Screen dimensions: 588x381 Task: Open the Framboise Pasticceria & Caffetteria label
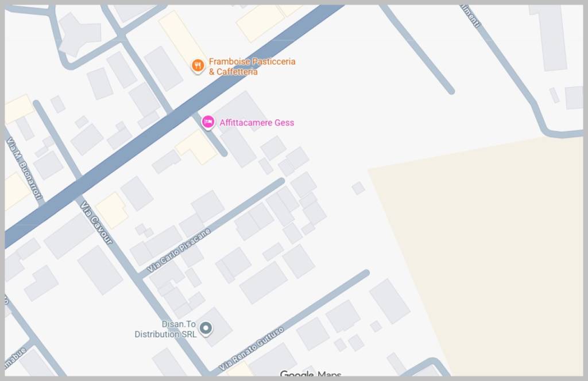[x=252, y=67]
